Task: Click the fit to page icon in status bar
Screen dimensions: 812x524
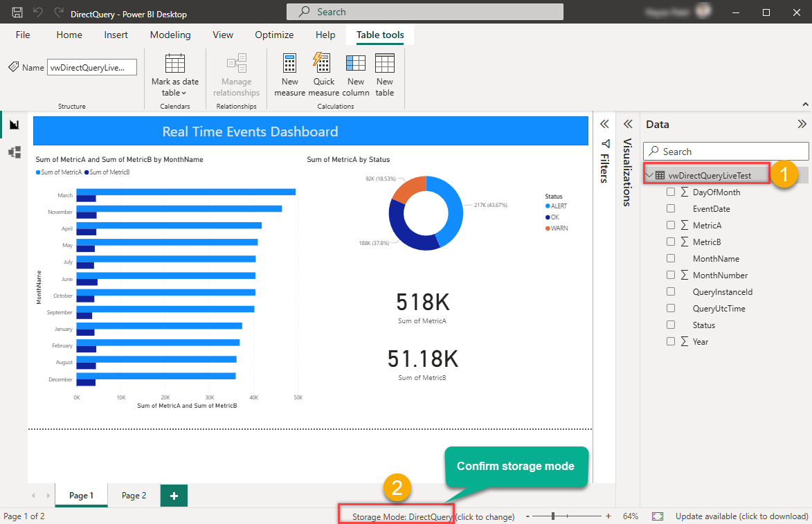Action: click(x=658, y=516)
